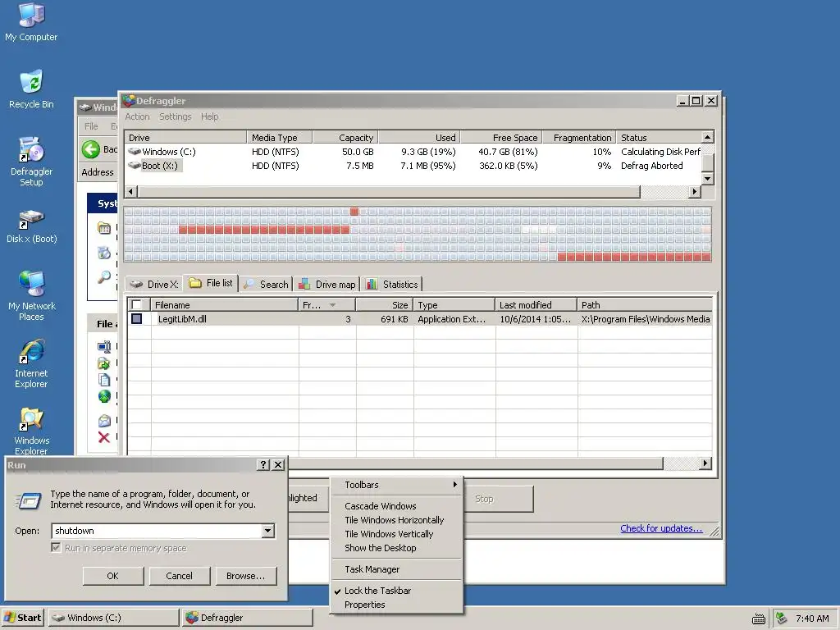Click OK in the Run dialog

(113, 576)
